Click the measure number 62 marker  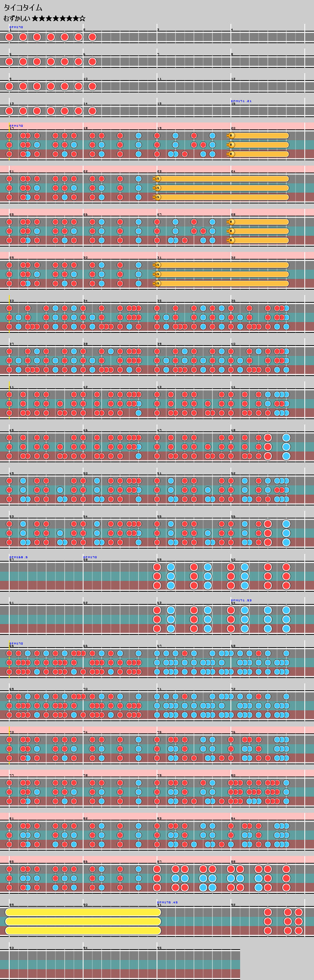pos(85,603)
